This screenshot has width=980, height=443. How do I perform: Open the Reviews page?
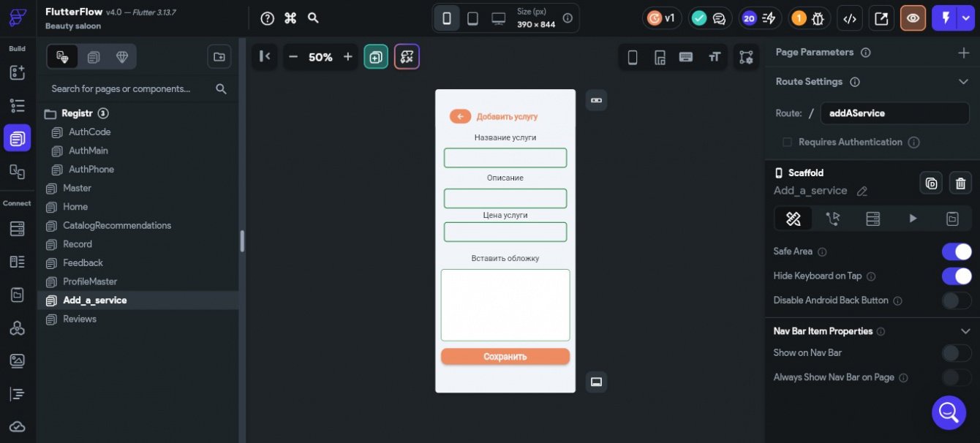click(x=79, y=319)
